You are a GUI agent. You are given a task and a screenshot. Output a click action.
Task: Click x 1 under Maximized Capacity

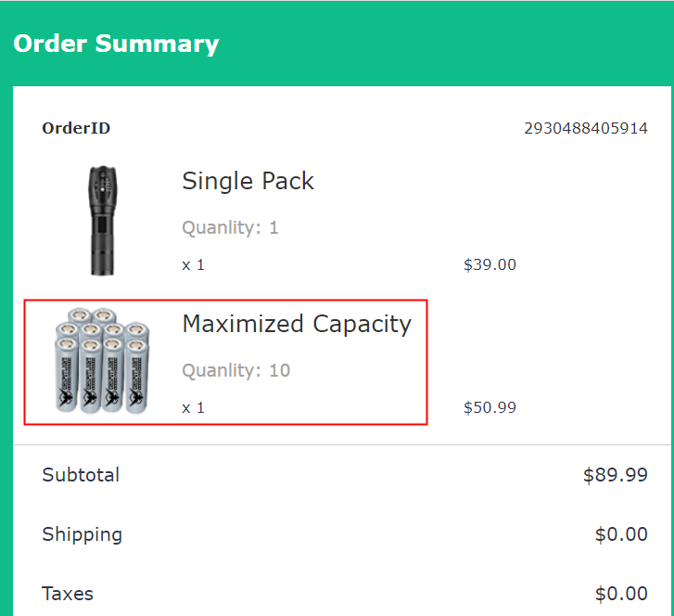193,407
